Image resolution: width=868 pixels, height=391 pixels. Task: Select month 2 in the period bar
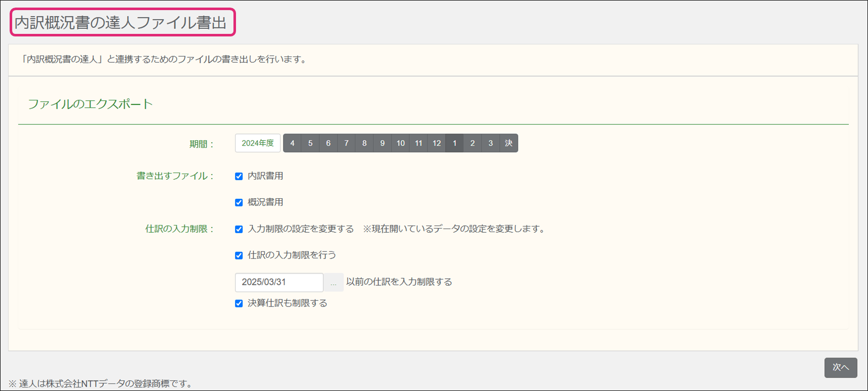point(472,143)
